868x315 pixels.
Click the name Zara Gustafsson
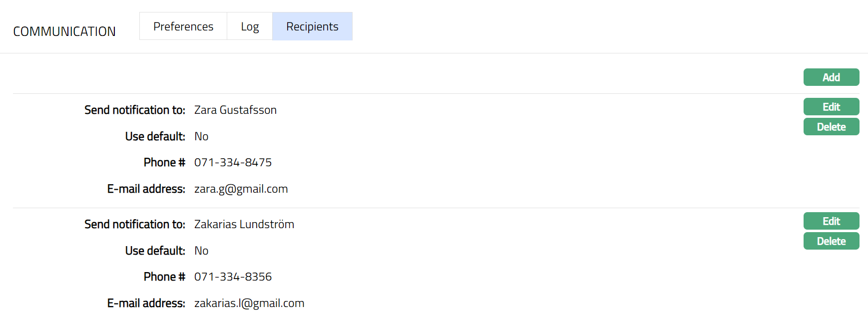(235, 110)
